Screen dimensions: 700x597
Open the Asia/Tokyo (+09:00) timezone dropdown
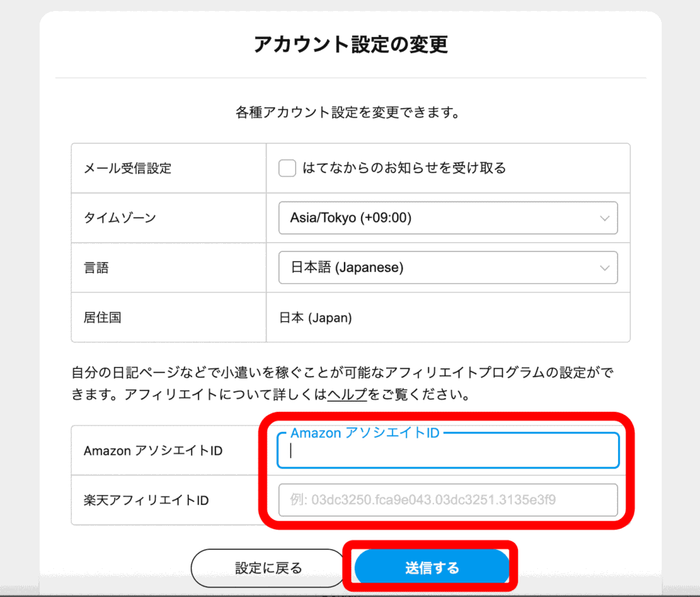point(448,217)
